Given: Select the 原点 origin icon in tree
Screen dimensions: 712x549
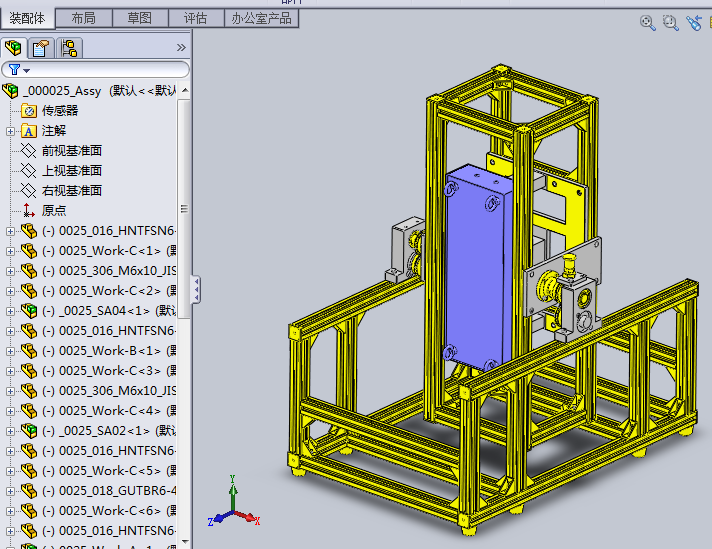Looking at the screenshot, I should coord(29,210).
